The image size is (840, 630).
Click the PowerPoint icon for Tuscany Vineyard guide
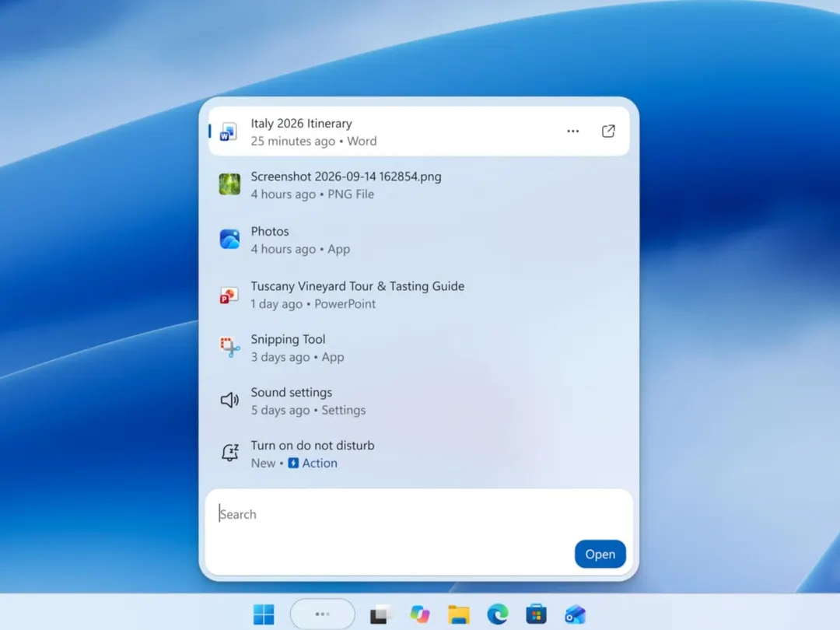(x=229, y=296)
